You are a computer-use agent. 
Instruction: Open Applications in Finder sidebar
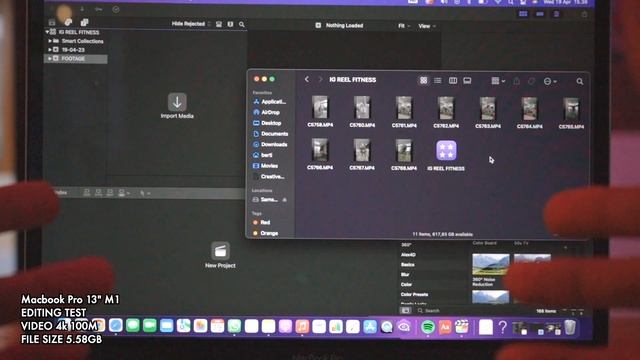(270, 102)
